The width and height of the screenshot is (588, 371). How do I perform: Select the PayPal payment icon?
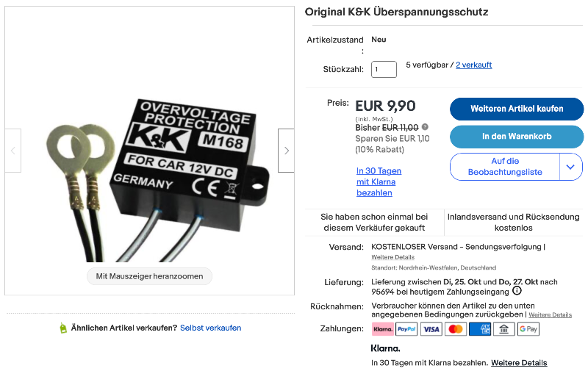tap(406, 329)
